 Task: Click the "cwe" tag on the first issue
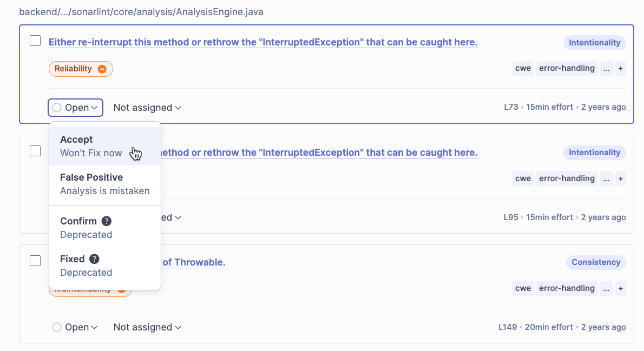point(522,68)
